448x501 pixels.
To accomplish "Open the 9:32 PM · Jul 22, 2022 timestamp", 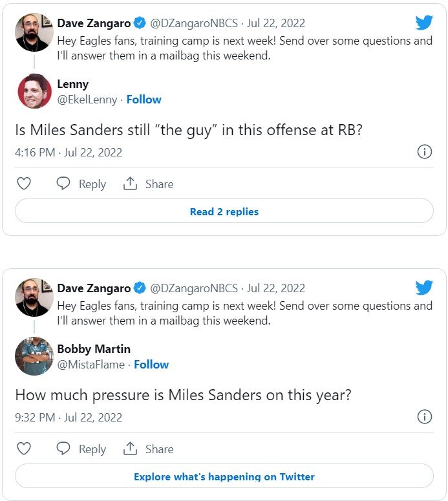I will click(x=69, y=418).
